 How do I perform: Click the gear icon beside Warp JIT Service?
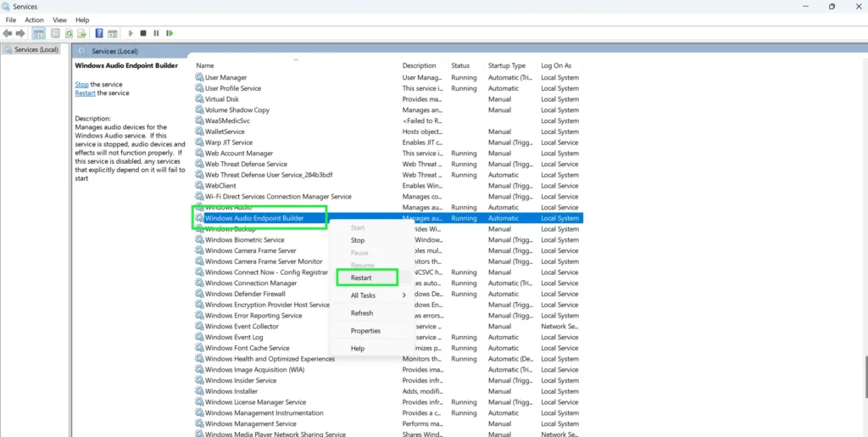pyautogui.click(x=199, y=143)
